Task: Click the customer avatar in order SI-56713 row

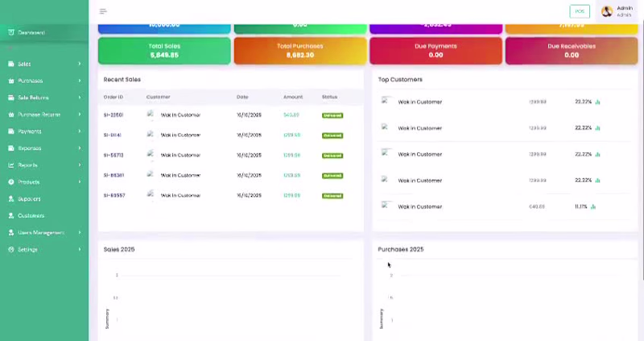Action: 151,155
